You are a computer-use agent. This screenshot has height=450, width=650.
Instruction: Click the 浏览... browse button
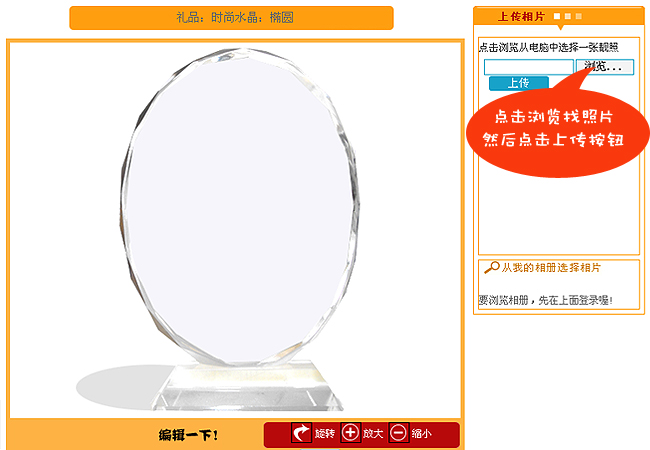pyautogui.click(x=605, y=67)
